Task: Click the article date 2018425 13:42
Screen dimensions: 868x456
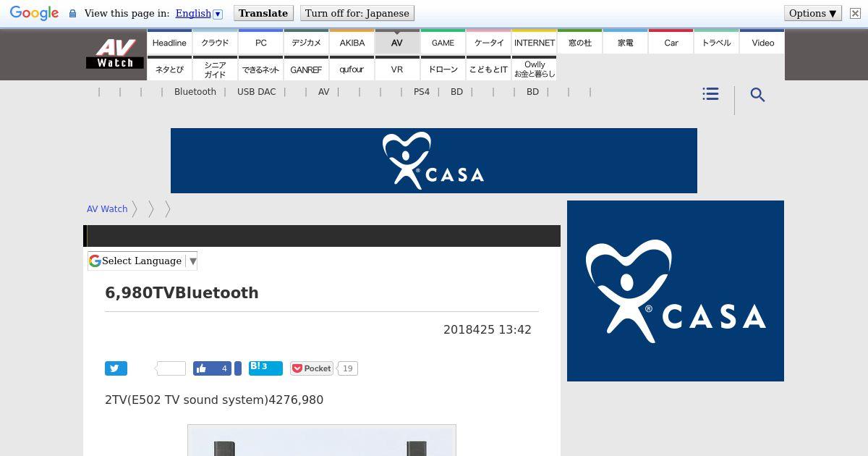Action: pyautogui.click(x=488, y=329)
